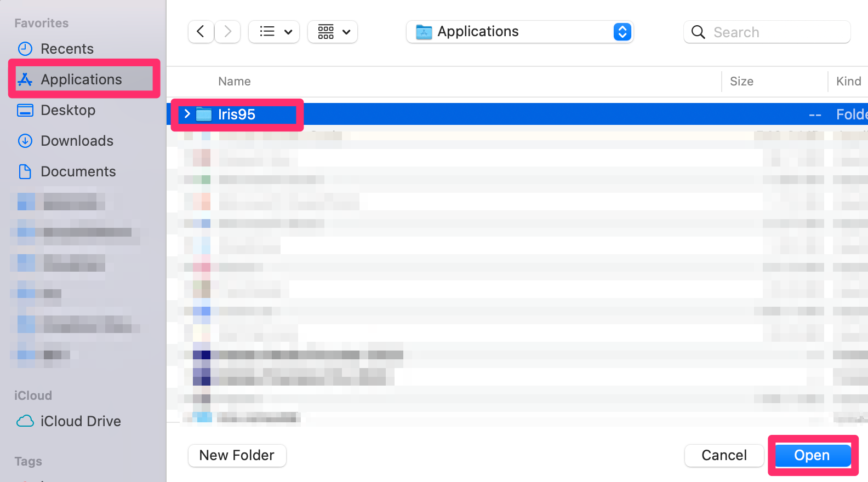Click the Applications folder icon in path popup

pyautogui.click(x=424, y=32)
